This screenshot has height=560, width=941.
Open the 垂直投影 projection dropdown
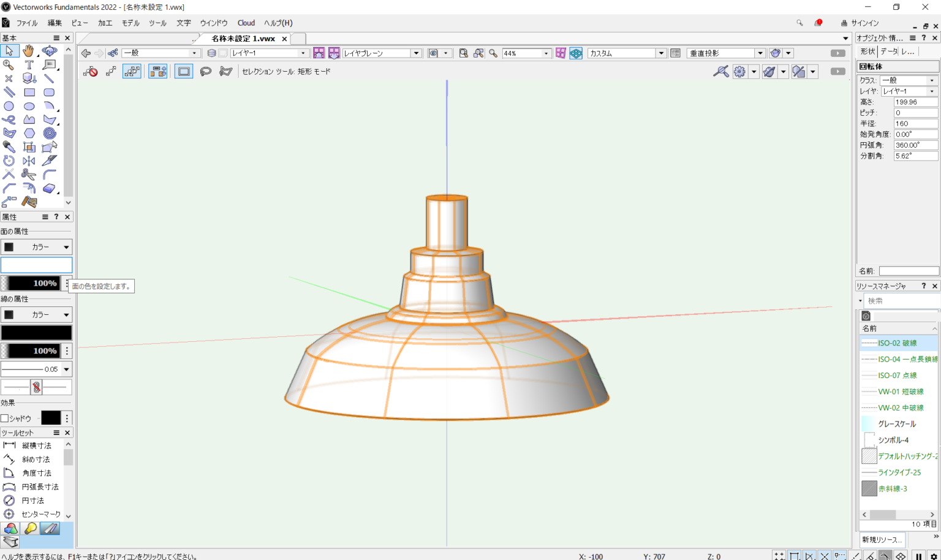click(x=760, y=53)
